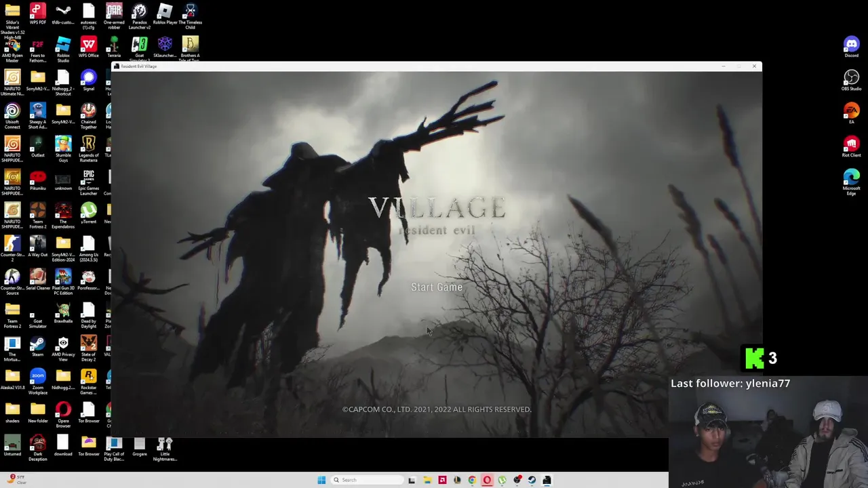Open Legends of Runeterra desktop icon
The width and height of the screenshot is (868, 488).
[89, 149]
